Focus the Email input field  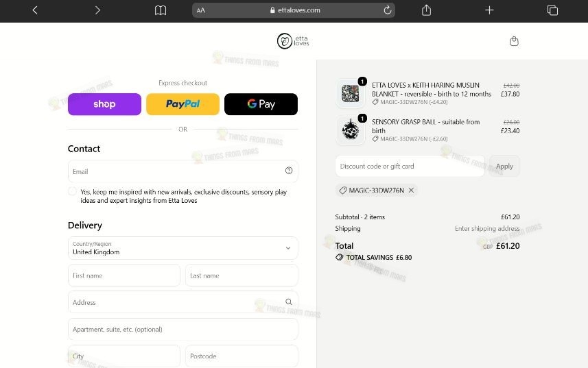click(183, 171)
